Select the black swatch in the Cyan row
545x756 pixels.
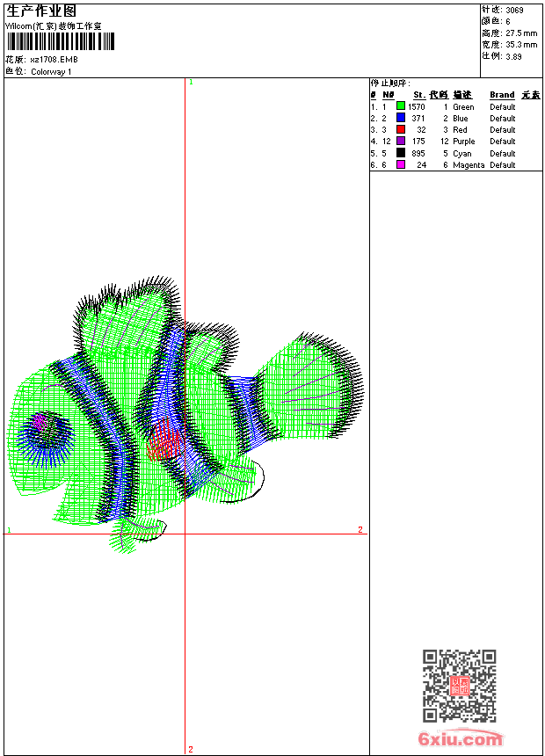pyautogui.click(x=400, y=153)
